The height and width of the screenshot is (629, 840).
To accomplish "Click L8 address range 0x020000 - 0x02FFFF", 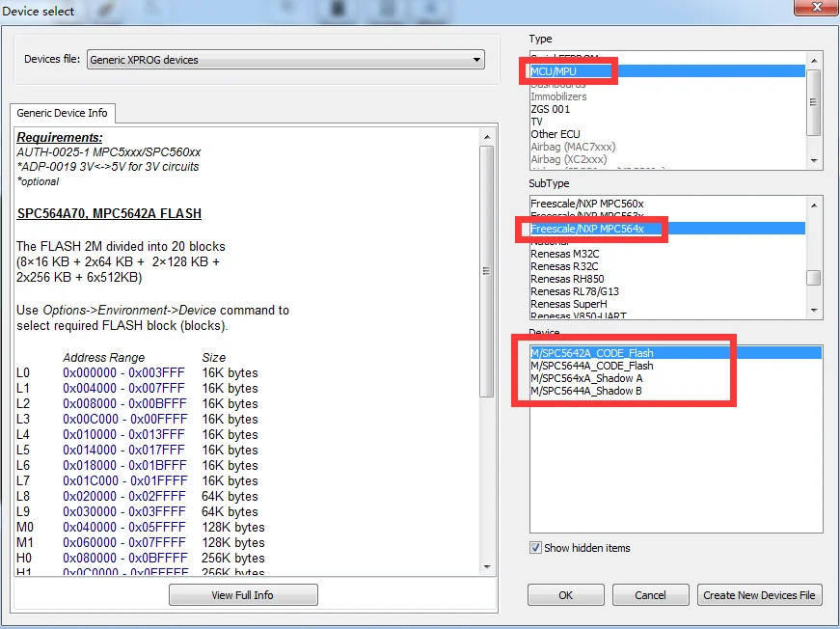I will pos(124,497).
